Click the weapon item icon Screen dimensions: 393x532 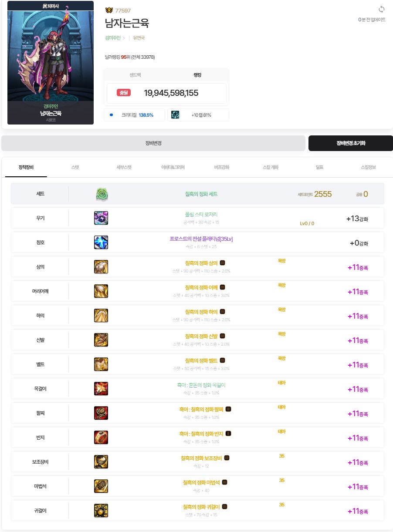[x=101, y=218]
